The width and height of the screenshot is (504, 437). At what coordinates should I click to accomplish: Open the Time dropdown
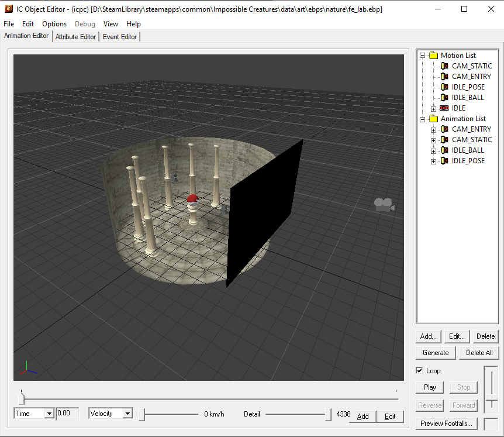point(49,414)
